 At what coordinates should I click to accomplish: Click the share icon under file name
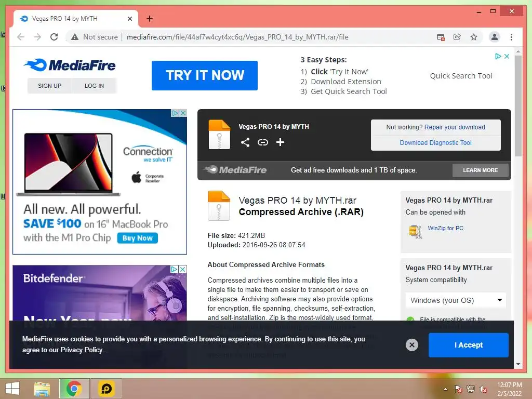(x=245, y=142)
